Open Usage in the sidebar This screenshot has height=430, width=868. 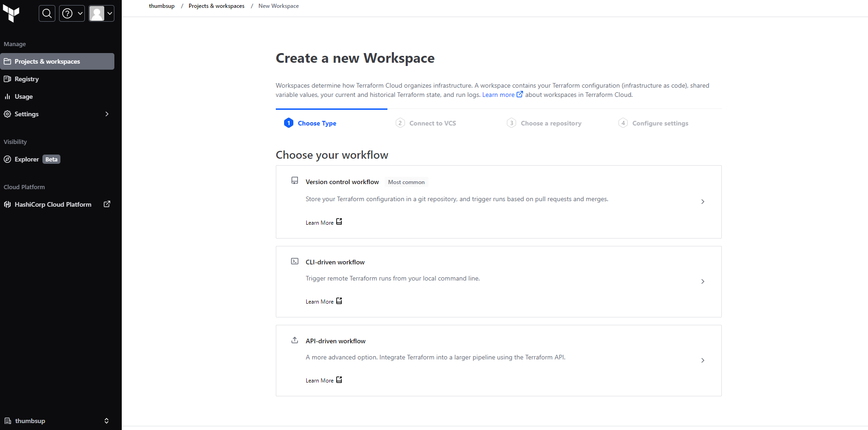point(57,96)
